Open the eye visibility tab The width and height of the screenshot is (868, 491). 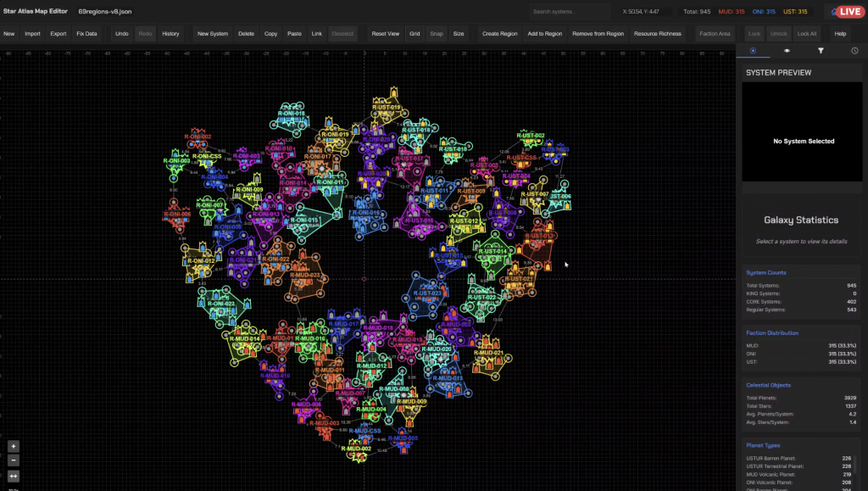787,50
